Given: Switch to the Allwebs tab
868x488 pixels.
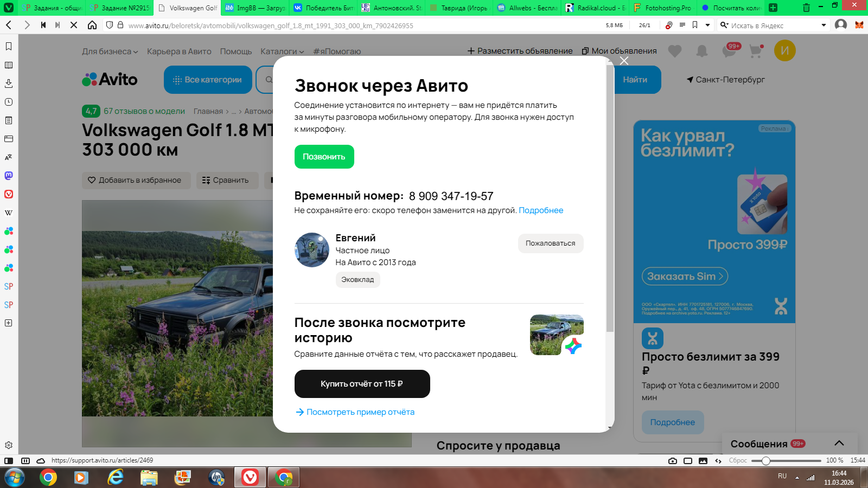Looking at the screenshot, I should (x=527, y=8).
